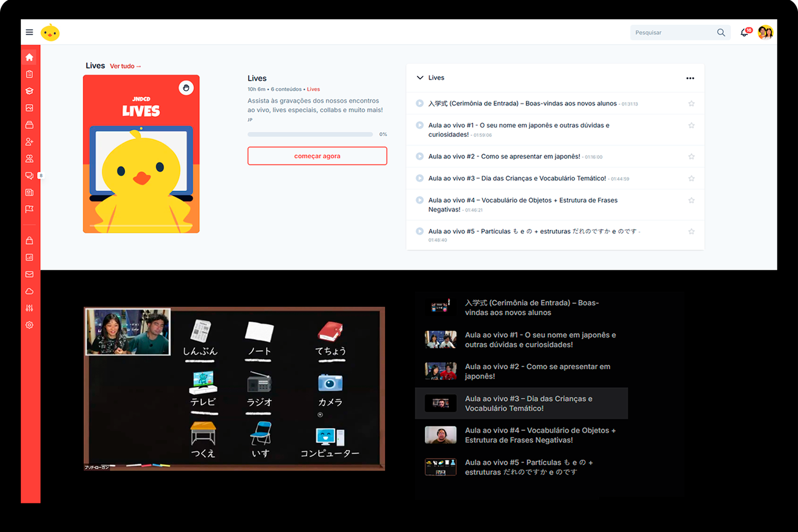
Task: Open the user profile avatar
Action: tap(765, 32)
